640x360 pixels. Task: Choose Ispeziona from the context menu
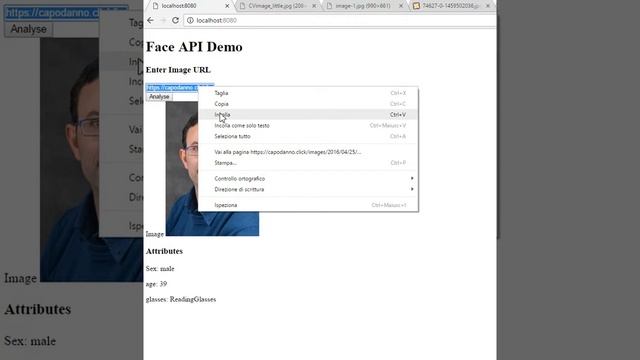(x=308, y=205)
